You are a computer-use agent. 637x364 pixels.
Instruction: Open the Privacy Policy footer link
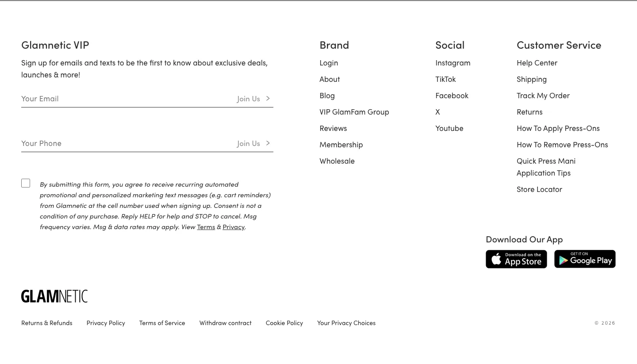(106, 323)
